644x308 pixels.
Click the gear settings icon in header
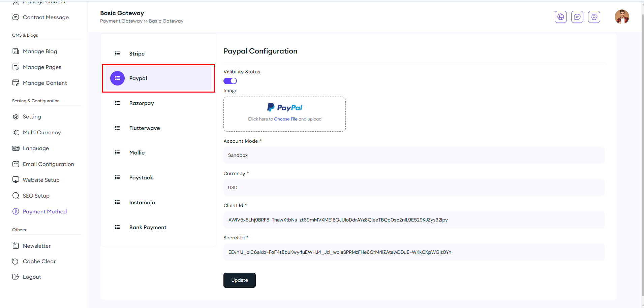click(594, 17)
